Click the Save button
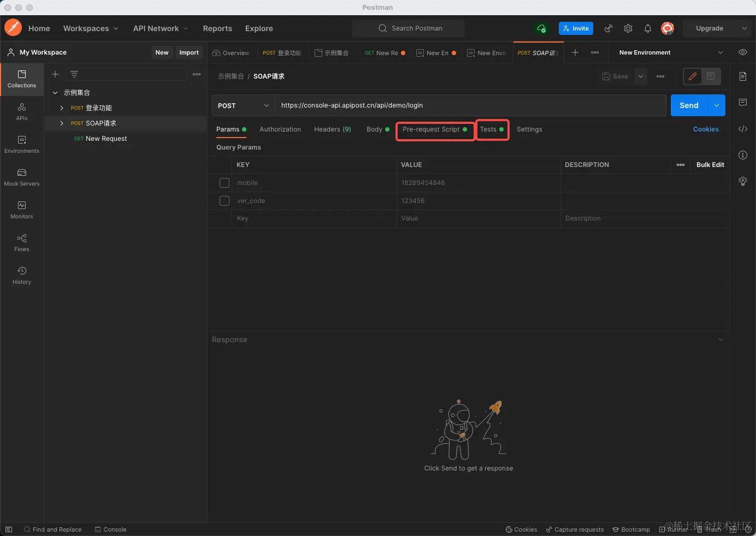This screenshot has height=536, width=756. (x=615, y=76)
